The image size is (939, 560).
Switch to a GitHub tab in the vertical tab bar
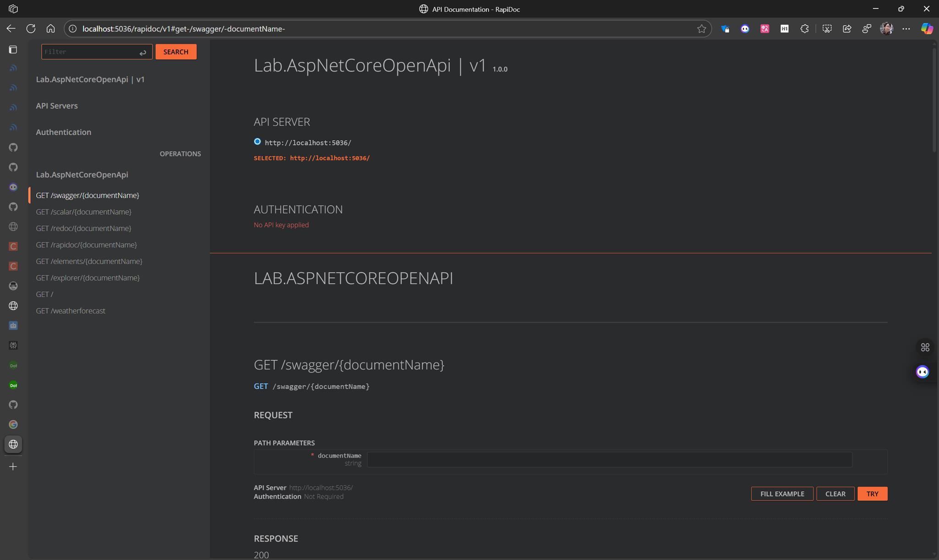pyautogui.click(x=13, y=147)
